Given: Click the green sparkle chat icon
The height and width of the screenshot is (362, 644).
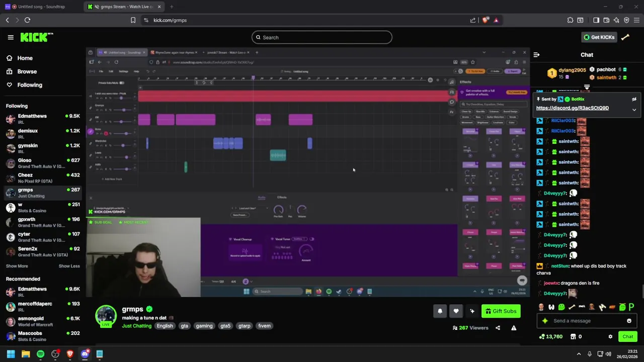Looking at the screenshot, I should click(545, 321).
